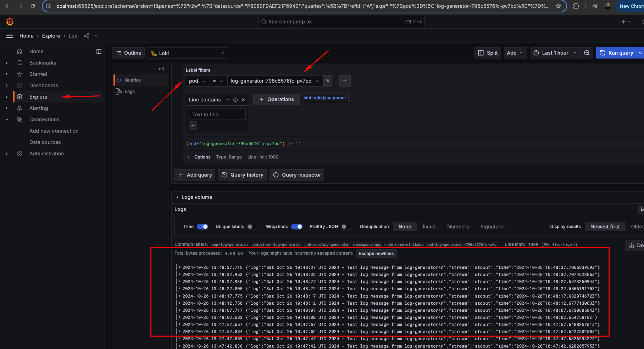Reload the browser page
Image resolution: width=644 pixels, height=349 pixels.
click(x=33, y=6)
